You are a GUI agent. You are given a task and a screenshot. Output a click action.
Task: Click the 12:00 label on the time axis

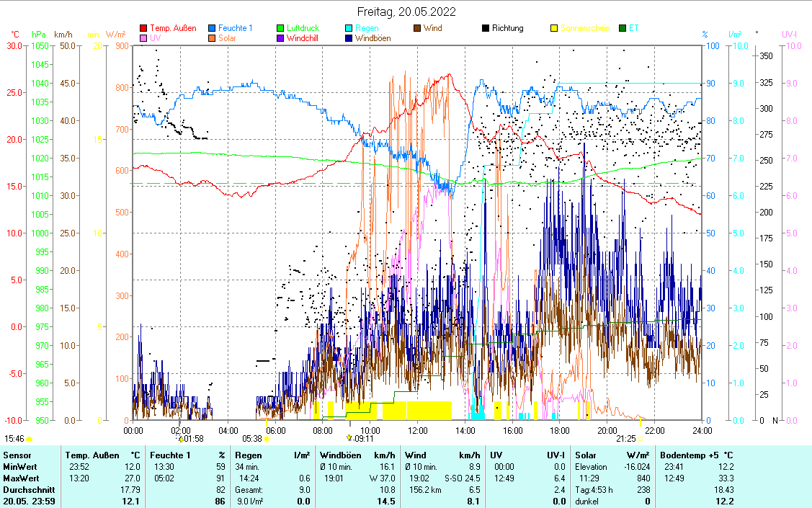click(x=418, y=430)
